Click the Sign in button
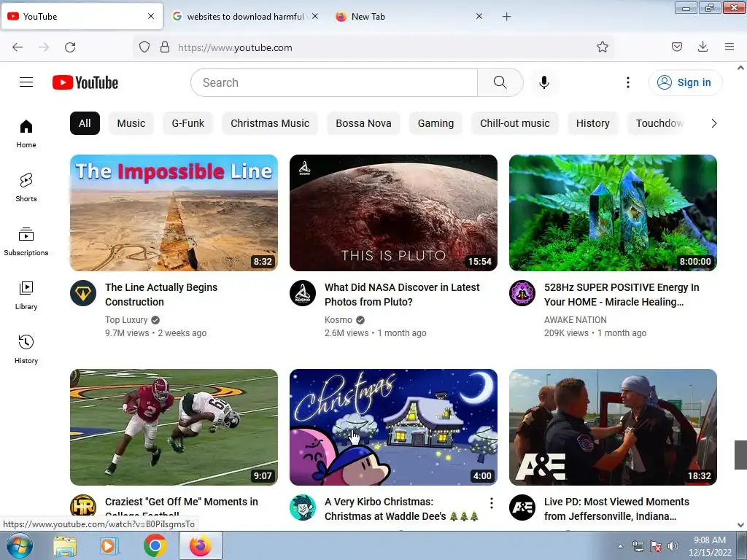The height and width of the screenshot is (560, 747). (x=685, y=82)
